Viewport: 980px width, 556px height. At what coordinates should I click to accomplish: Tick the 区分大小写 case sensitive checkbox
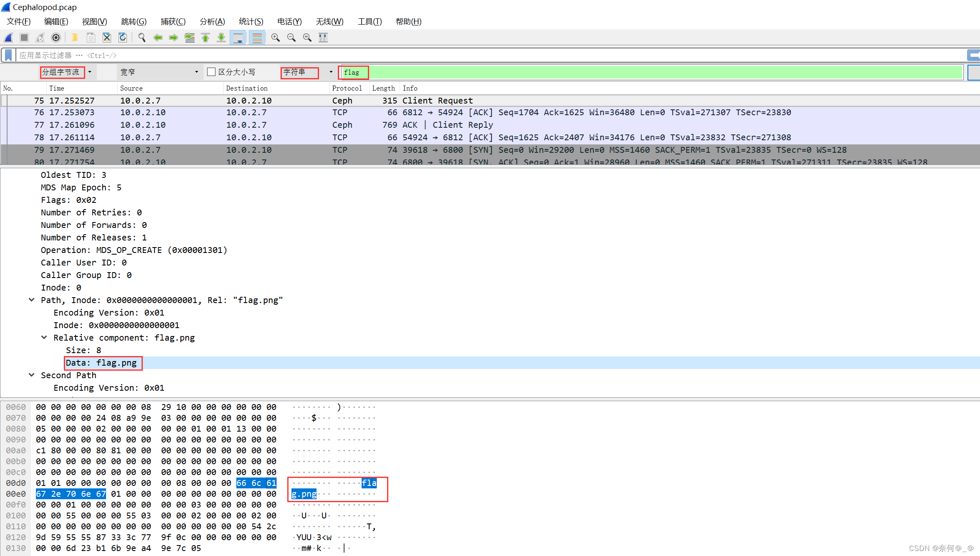tap(211, 72)
